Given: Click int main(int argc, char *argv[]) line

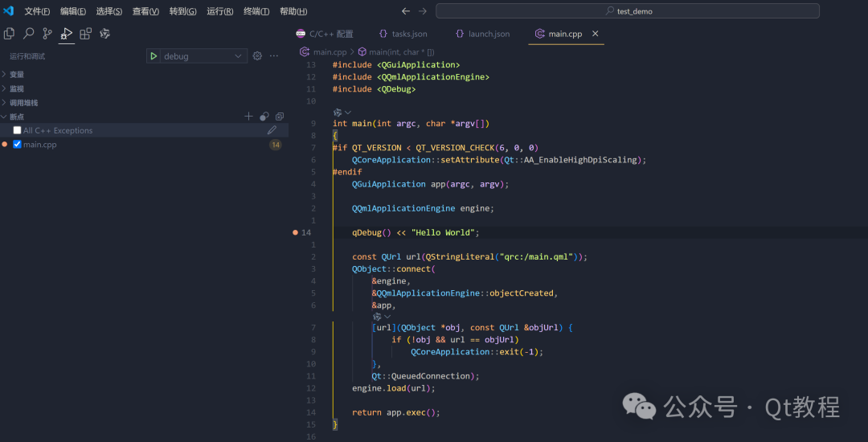Looking at the screenshot, I should tap(411, 124).
